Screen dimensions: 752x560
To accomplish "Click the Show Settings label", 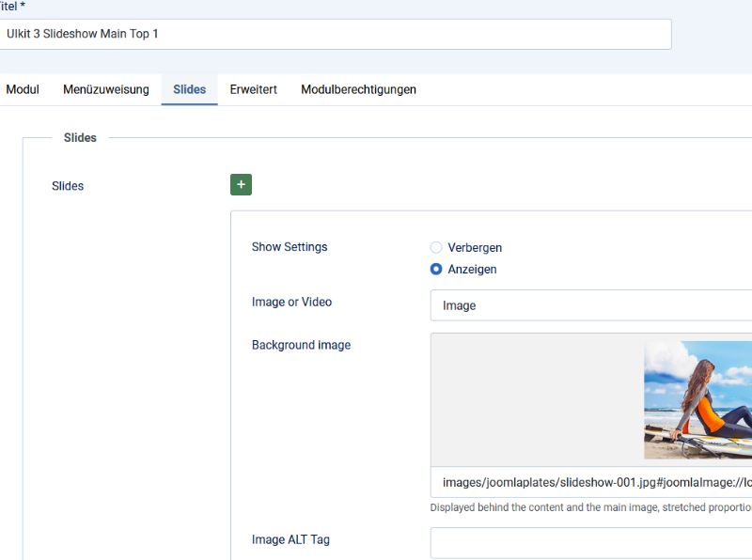I will (290, 247).
